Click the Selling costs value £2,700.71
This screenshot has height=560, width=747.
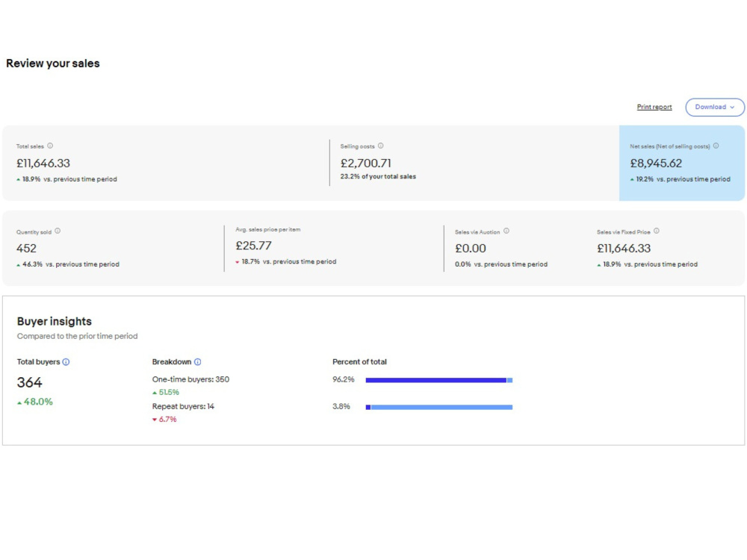[366, 164]
